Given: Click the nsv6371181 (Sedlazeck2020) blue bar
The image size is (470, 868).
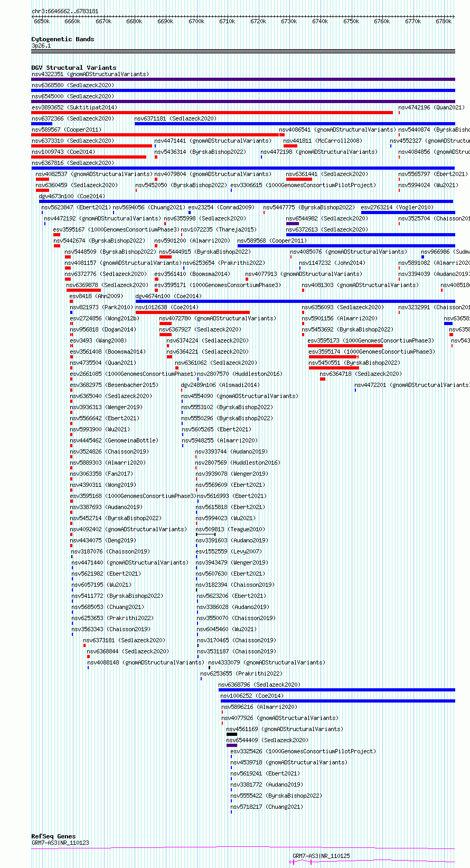Looking at the screenshot, I should [295, 124].
